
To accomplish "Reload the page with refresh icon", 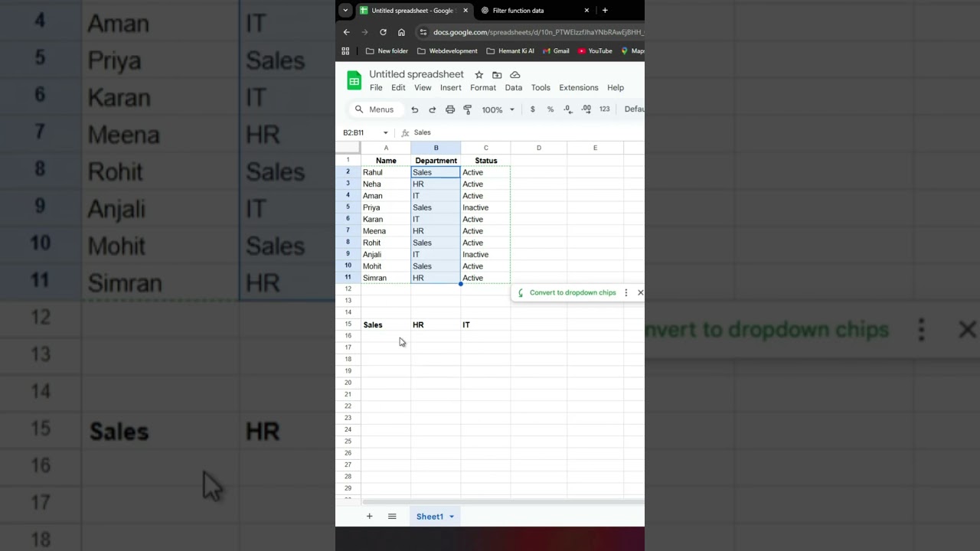I will [x=383, y=32].
